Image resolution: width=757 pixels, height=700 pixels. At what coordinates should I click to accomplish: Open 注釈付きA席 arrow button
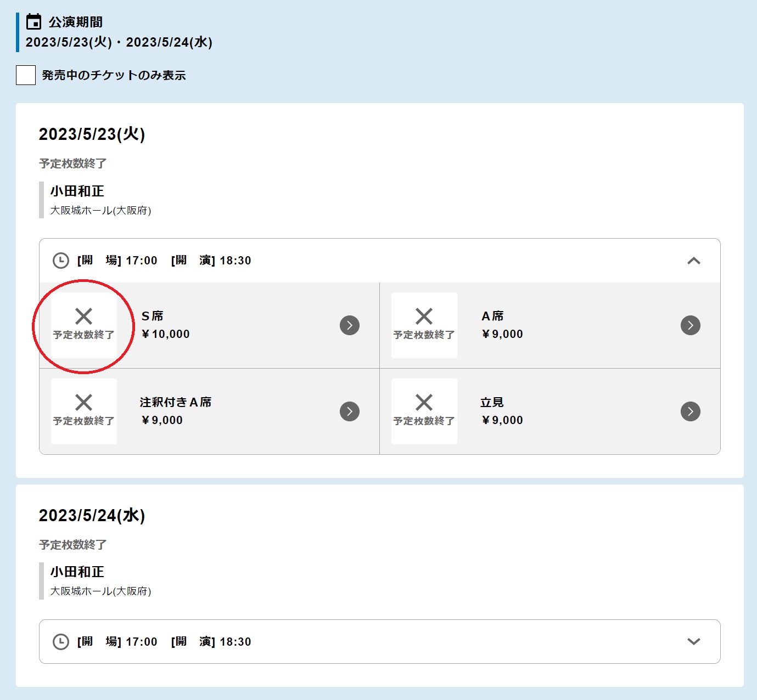[x=350, y=411]
